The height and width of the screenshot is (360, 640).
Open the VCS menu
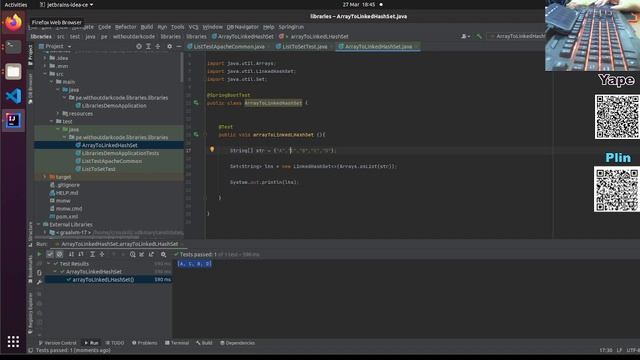coord(193,27)
